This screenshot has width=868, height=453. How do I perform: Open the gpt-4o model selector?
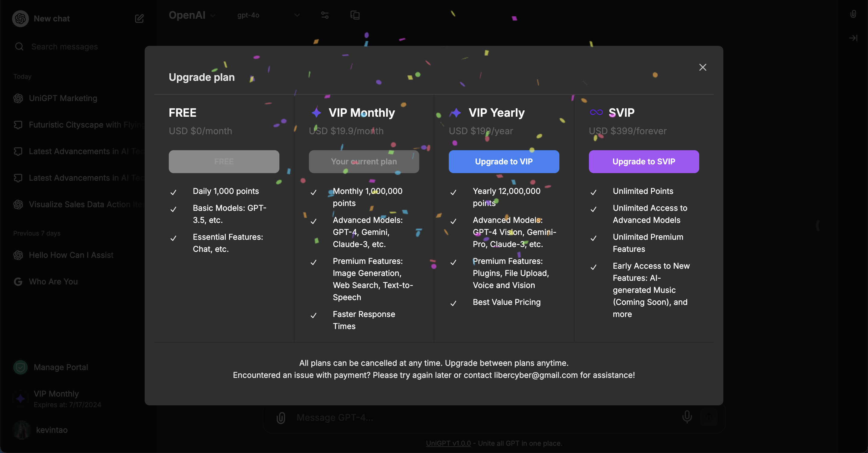pyautogui.click(x=268, y=15)
